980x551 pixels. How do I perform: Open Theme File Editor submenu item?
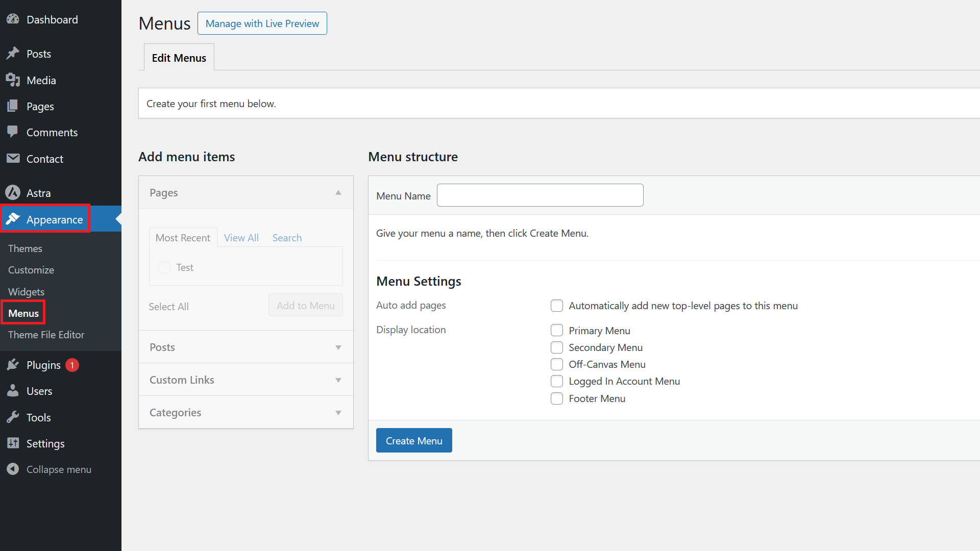pyautogui.click(x=46, y=335)
